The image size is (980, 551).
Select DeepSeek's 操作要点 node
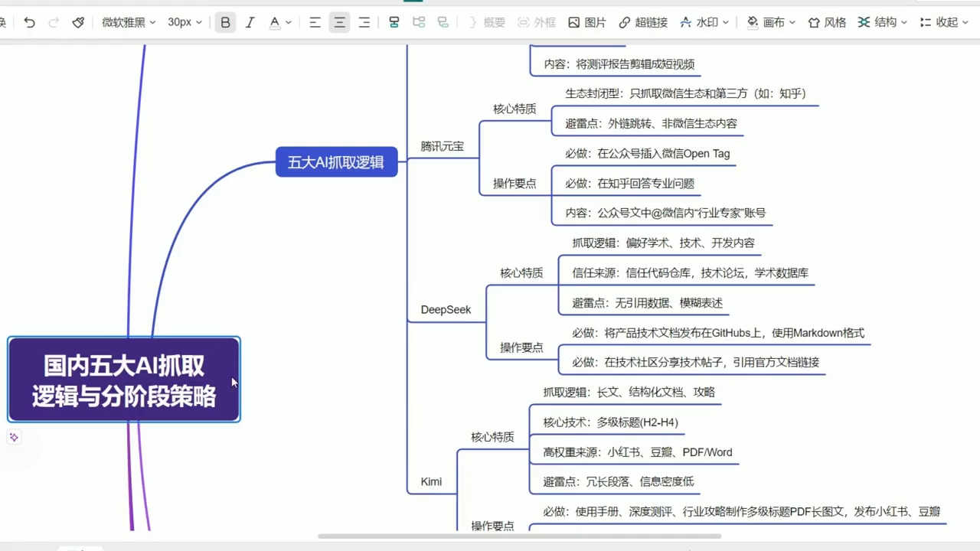click(x=521, y=347)
